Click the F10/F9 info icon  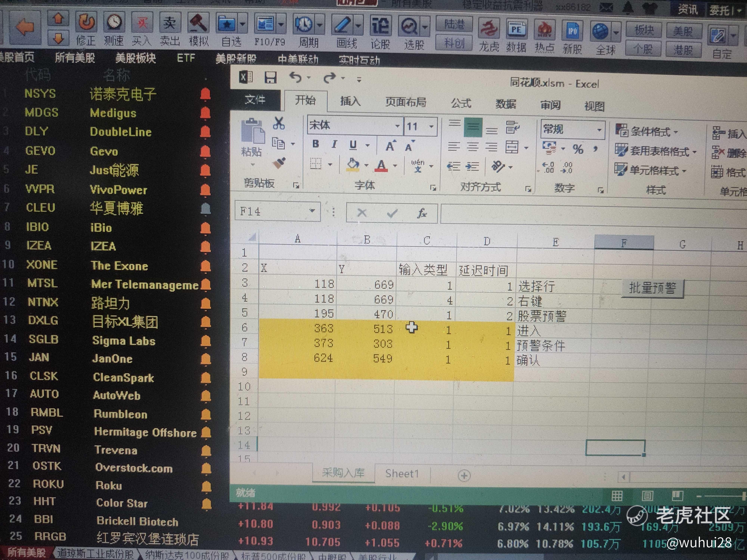tap(265, 24)
